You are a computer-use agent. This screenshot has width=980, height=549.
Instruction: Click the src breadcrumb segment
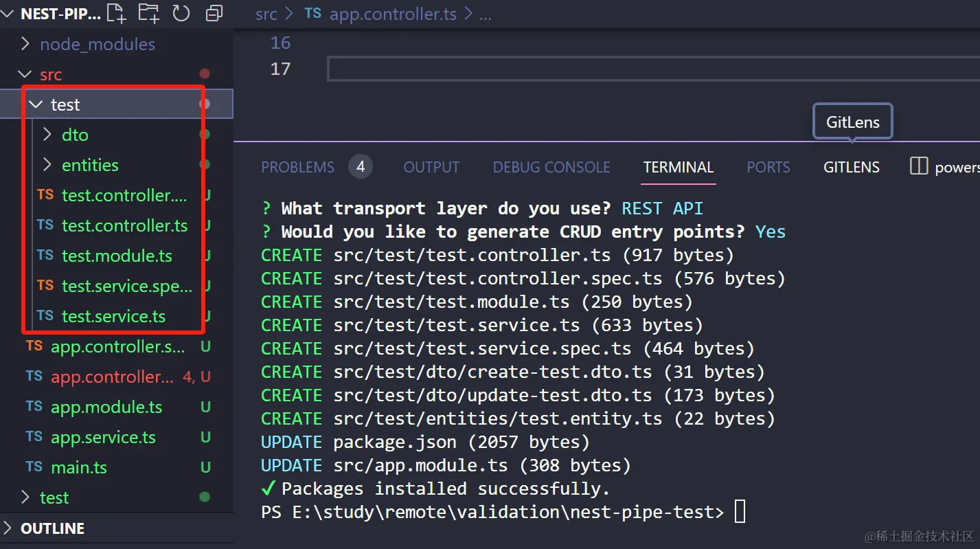266,14
